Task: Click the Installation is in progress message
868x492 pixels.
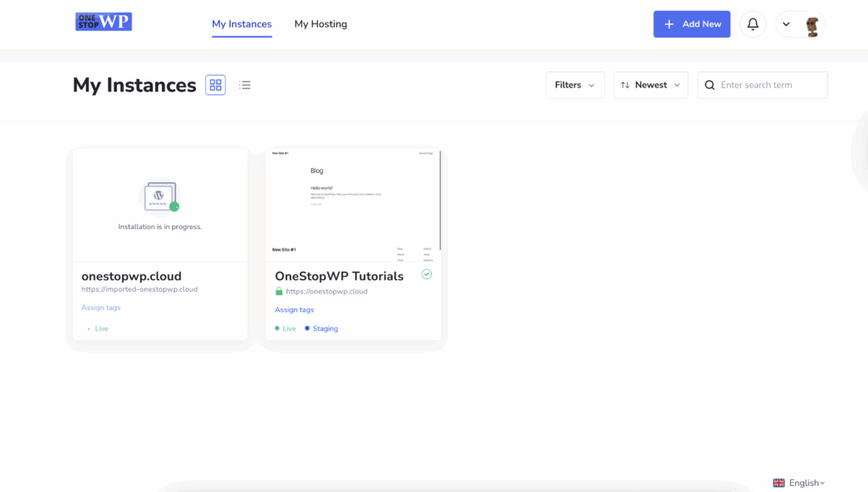Action: tap(160, 226)
